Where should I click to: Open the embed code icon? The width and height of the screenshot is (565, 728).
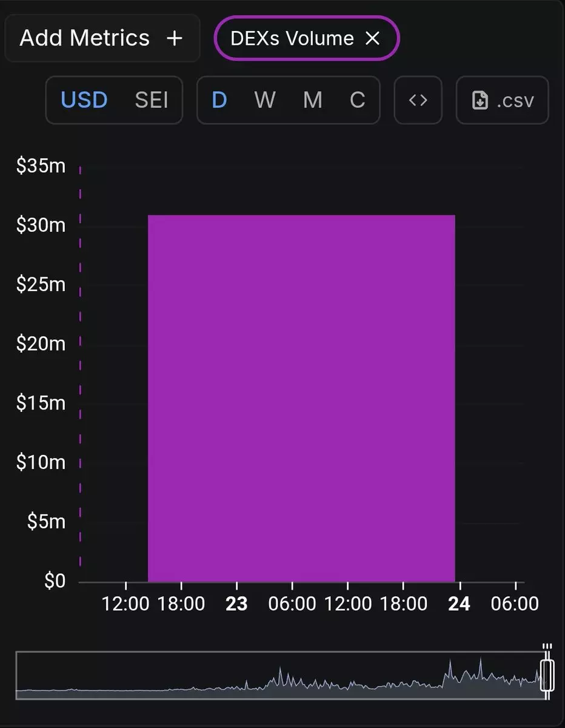click(418, 100)
